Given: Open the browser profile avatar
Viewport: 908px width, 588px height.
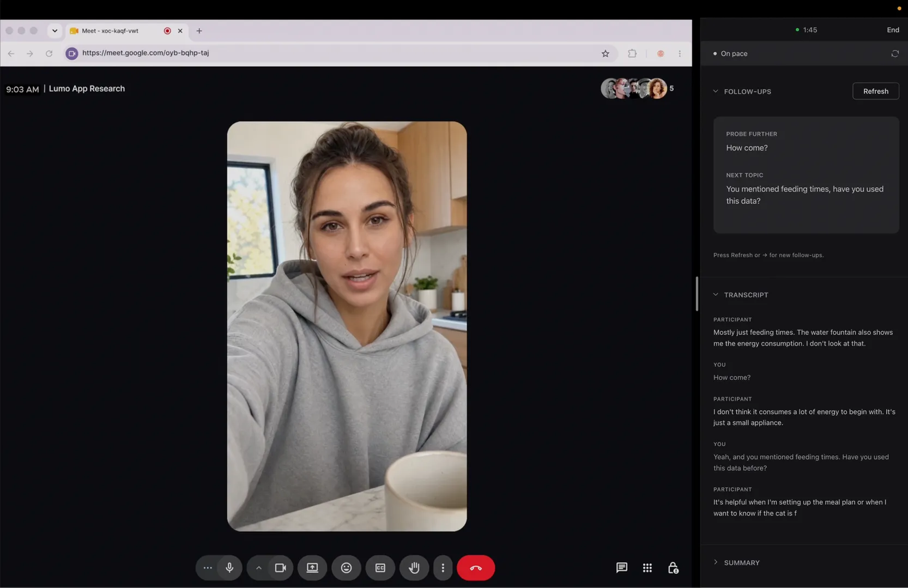Looking at the screenshot, I should tap(661, 53).
